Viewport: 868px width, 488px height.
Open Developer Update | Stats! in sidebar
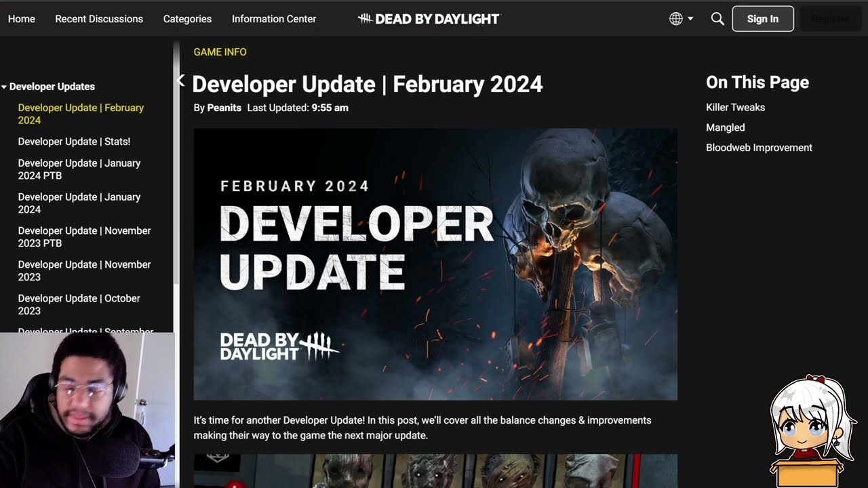coord(74,142)
